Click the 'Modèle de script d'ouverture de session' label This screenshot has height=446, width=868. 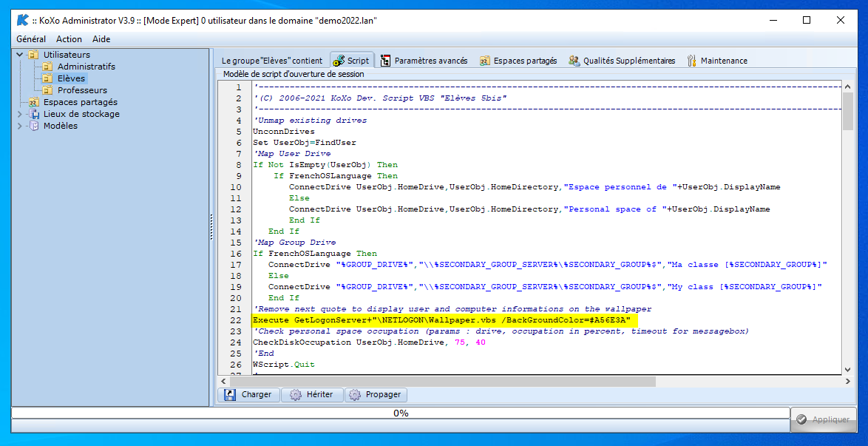pyautogui.click(x=294, y=74)
